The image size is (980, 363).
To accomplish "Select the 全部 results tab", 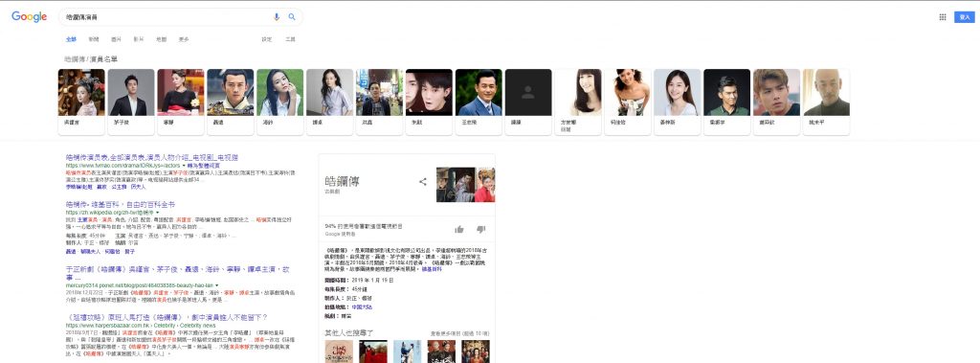I will pos(71,39).
